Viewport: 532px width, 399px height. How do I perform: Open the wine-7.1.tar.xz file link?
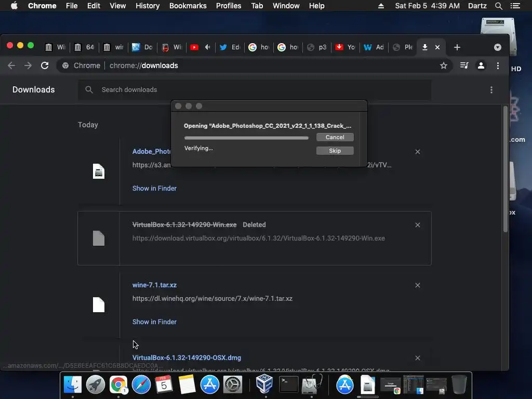click(154, 285)
